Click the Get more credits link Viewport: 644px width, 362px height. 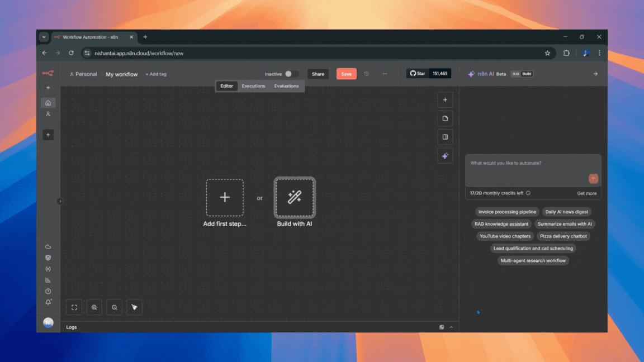point(586,193)
